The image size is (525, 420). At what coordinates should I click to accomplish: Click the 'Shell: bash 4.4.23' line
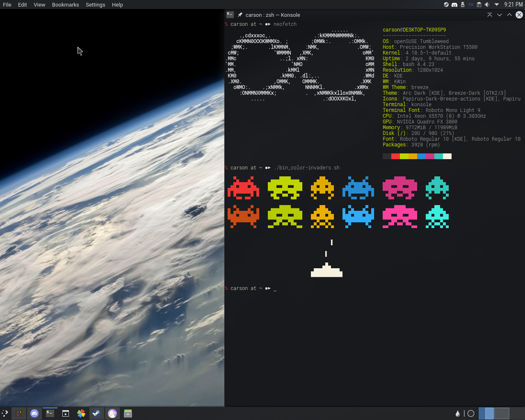point(409,64)
